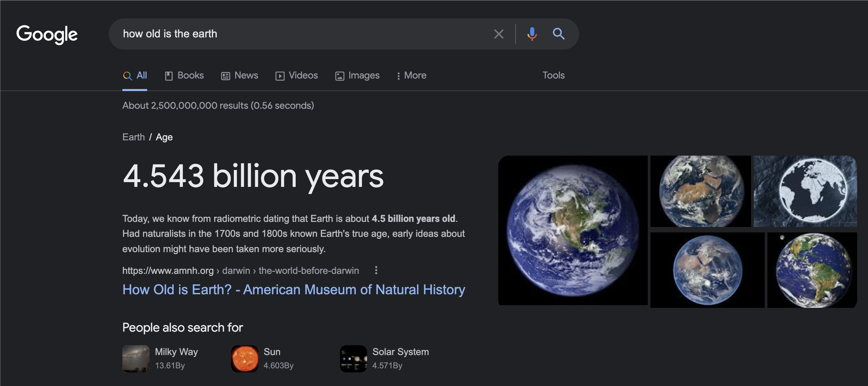Click the Google logo

click(47, 34)
